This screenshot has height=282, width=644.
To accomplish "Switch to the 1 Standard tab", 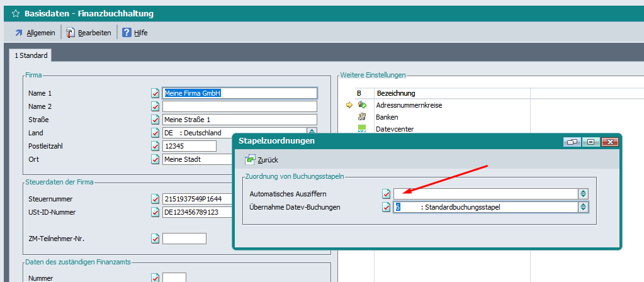I will pyautogui.click(x=31, y=55).
